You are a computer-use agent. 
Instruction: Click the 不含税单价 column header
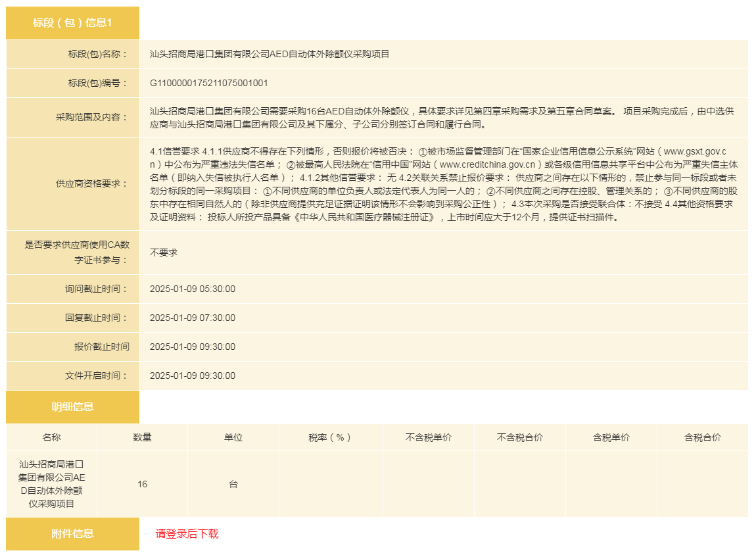tap(428, 437)
